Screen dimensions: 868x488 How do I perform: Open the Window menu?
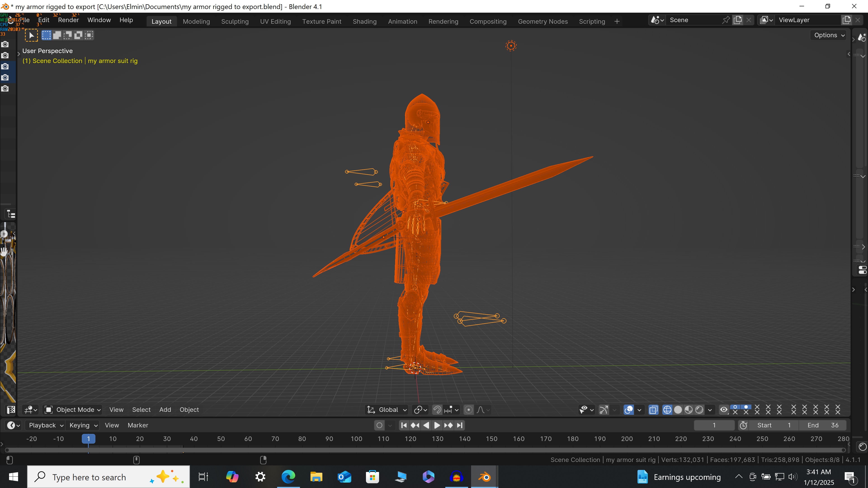(99, 20)
